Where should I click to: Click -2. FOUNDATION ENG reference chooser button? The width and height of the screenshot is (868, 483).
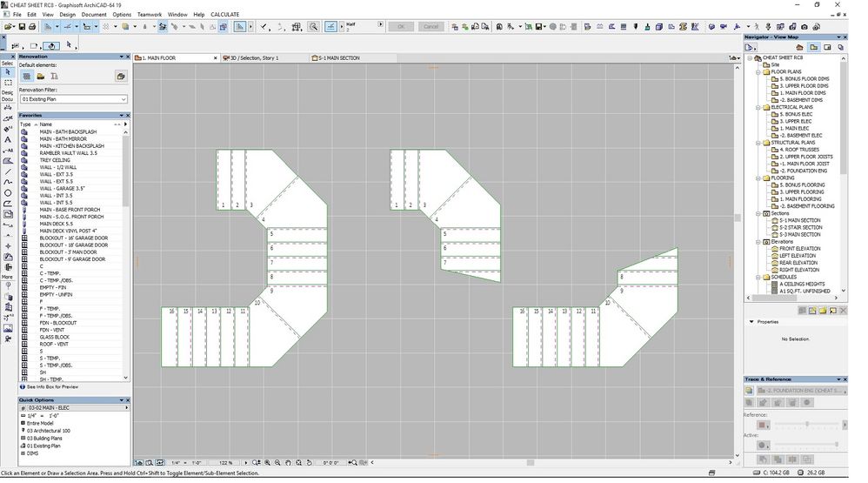pos(802,391)
